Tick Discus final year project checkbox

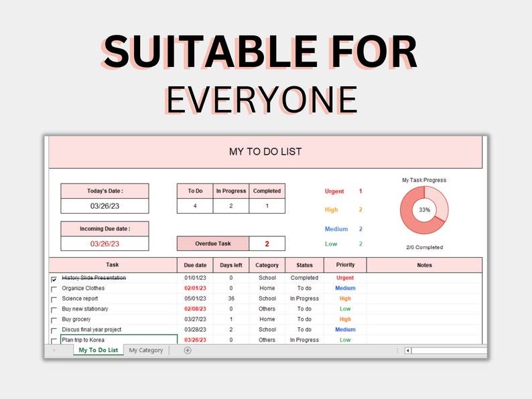[54, 331]
